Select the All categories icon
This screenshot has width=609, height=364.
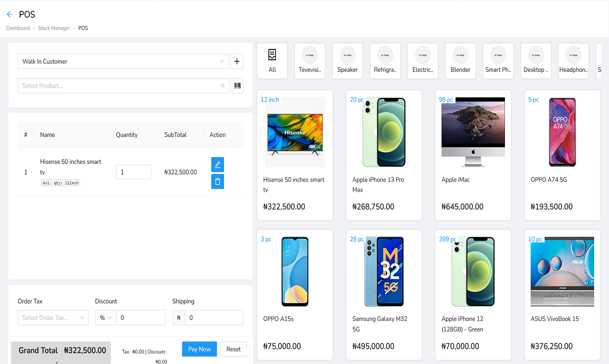(272, 61)
